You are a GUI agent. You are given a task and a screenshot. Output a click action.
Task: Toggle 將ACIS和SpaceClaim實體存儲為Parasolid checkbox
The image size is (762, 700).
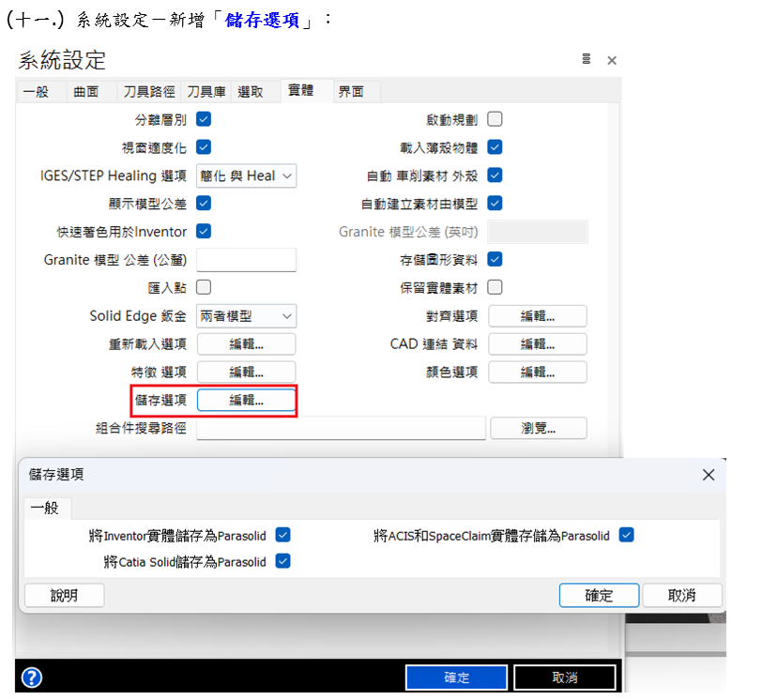click(x=627, y=535)
